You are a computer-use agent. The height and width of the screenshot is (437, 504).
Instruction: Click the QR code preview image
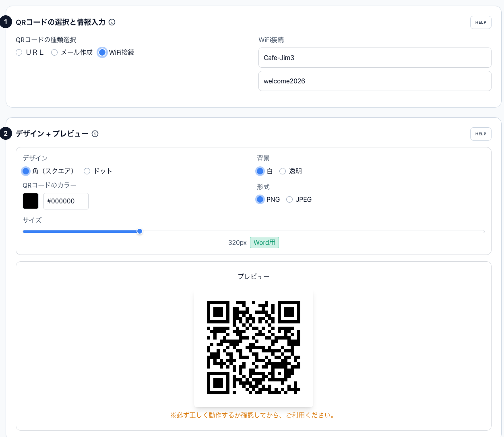[254, 348]
